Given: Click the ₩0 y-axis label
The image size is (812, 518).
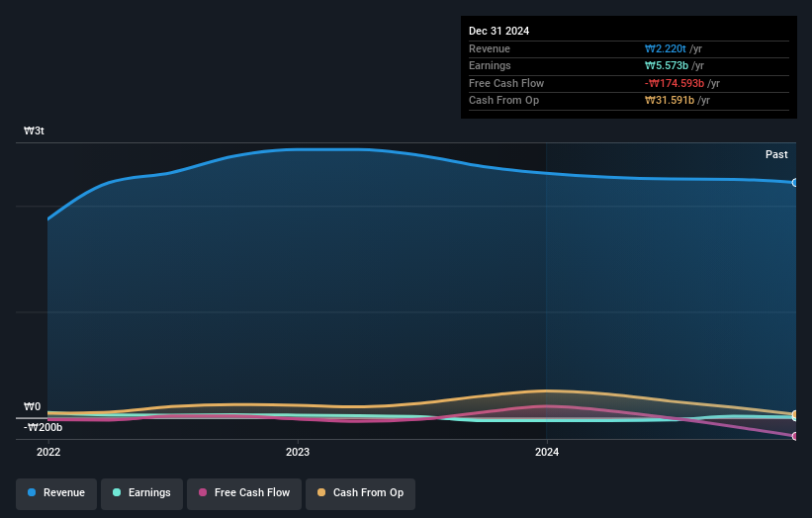Looking at the screenshot, I should [32, 406].
